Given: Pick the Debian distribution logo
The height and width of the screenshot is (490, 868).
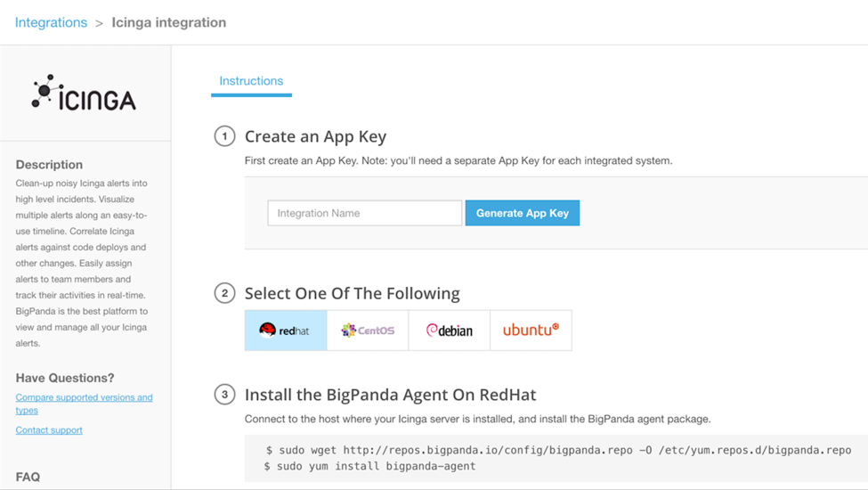Looking at the screenshot, I should (x=449, y=331).
